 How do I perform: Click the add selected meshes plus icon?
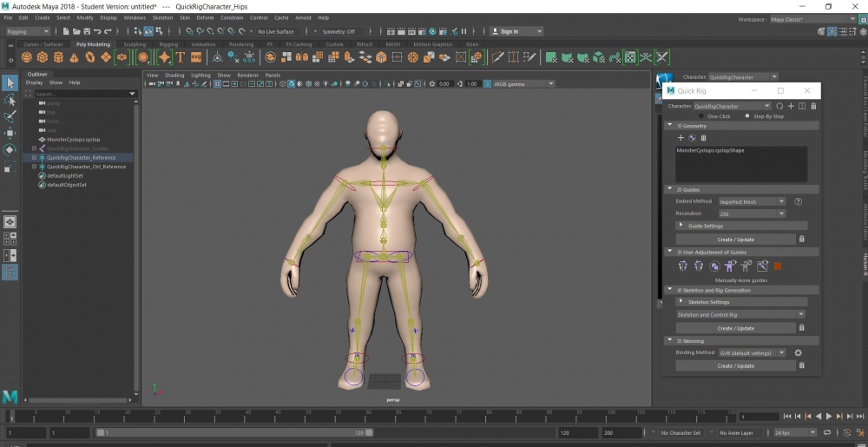point(681,138)
